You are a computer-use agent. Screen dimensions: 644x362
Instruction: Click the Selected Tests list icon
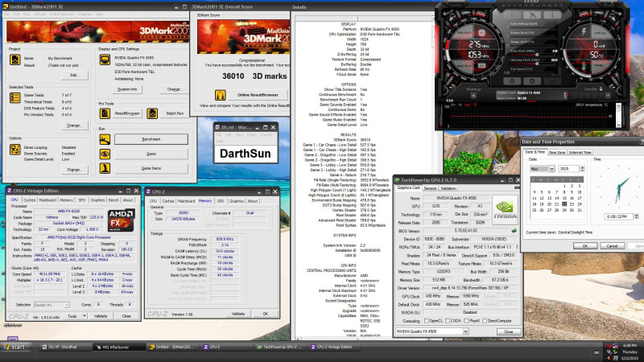click(x=14, y=97)
